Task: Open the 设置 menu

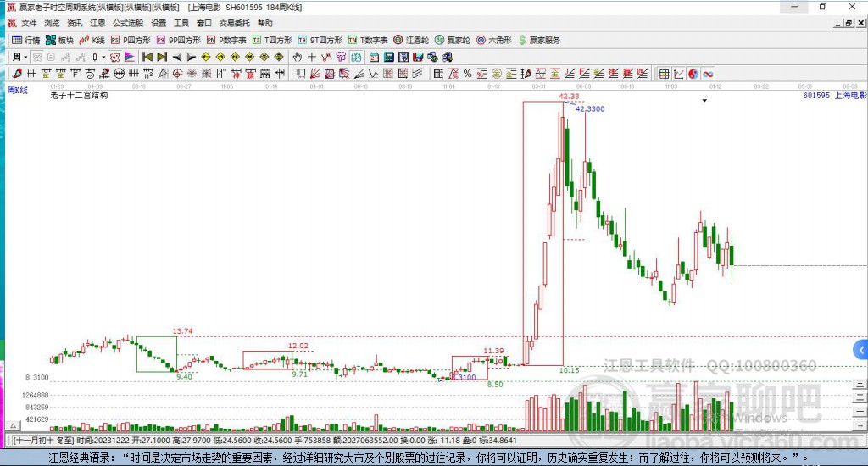Action: pyautogui.click(x=159, y=23)
